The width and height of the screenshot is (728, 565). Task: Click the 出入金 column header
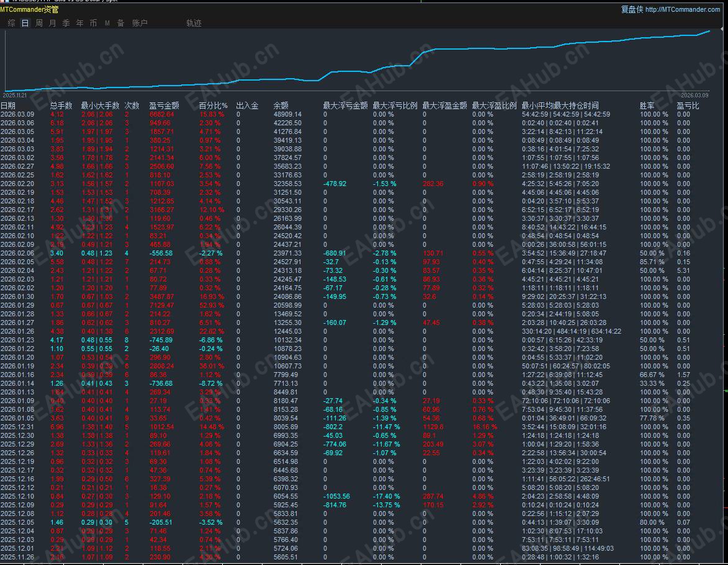[x=247, y=106]
